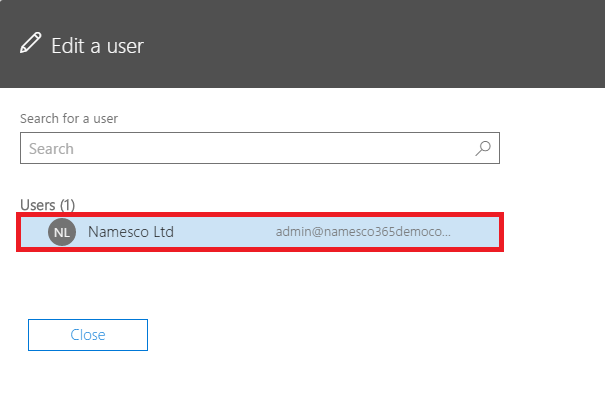Click the Close button
The width and height of the screenshot is (605, 406).
point(88,335)
